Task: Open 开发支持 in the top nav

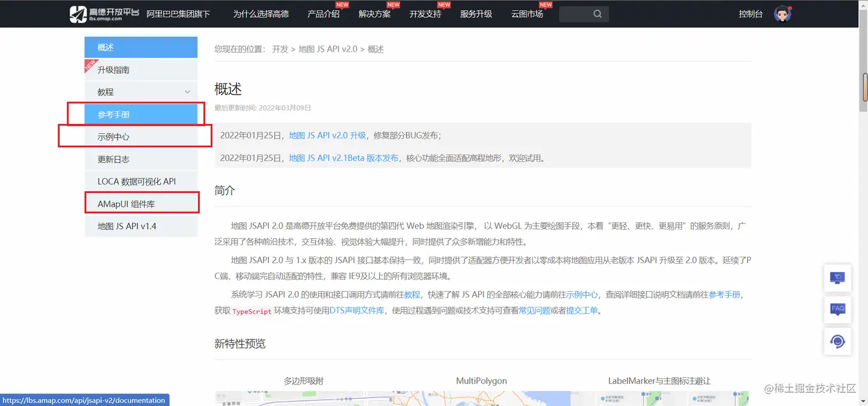Action: tap(425, 14)
